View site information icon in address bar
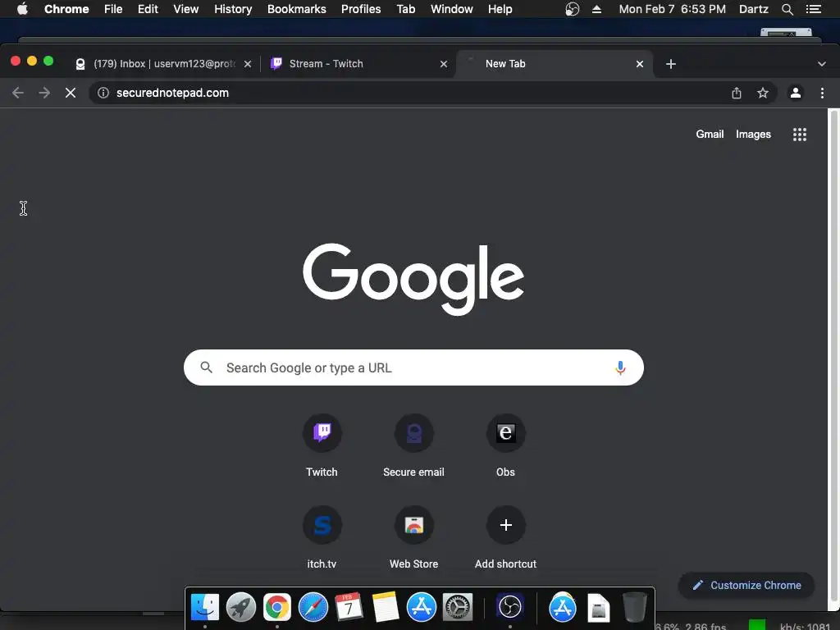 click(x=103, y=93)
